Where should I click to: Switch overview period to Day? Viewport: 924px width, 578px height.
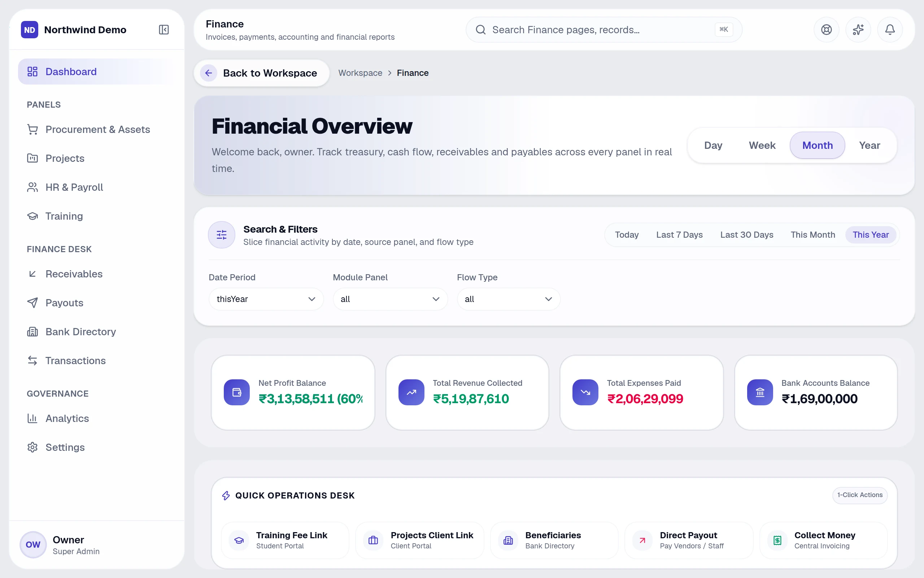coord(713,145)
